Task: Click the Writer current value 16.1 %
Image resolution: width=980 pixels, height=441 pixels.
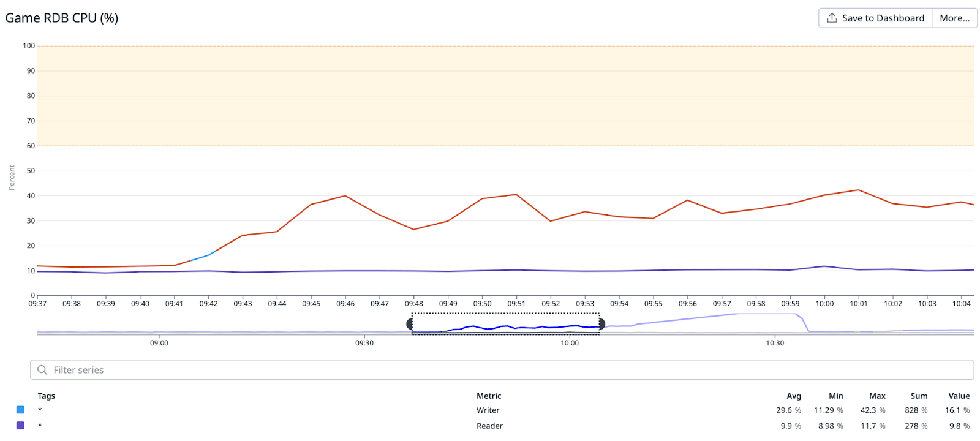Action: pos(957,410)
